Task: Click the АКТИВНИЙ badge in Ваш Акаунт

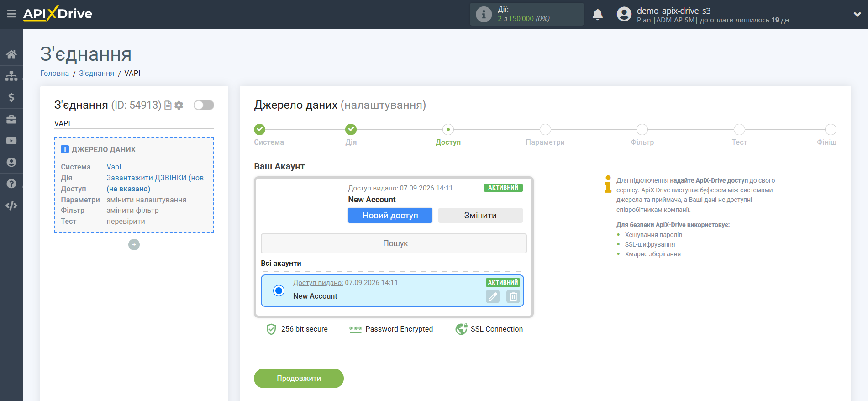Action: (503, 188)
